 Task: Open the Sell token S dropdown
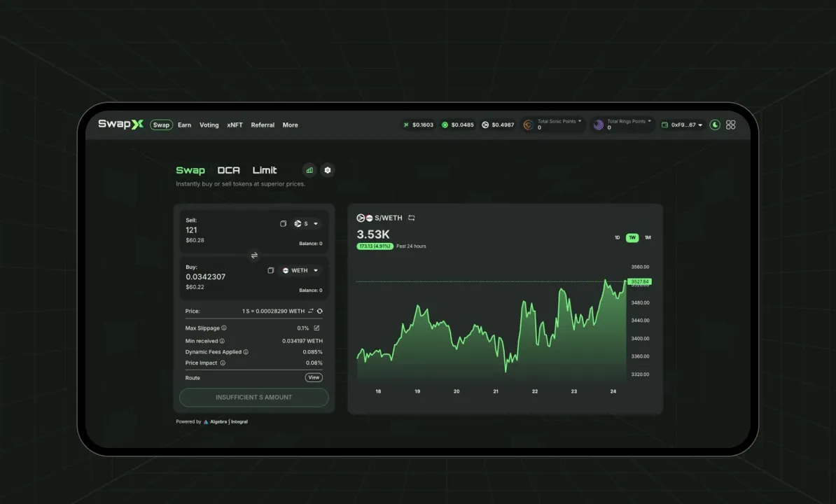306,224
